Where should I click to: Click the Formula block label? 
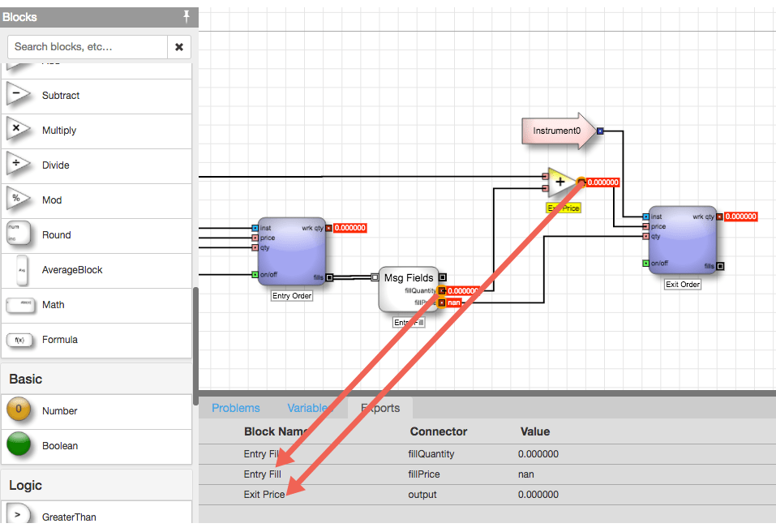[x=60, y=340]
